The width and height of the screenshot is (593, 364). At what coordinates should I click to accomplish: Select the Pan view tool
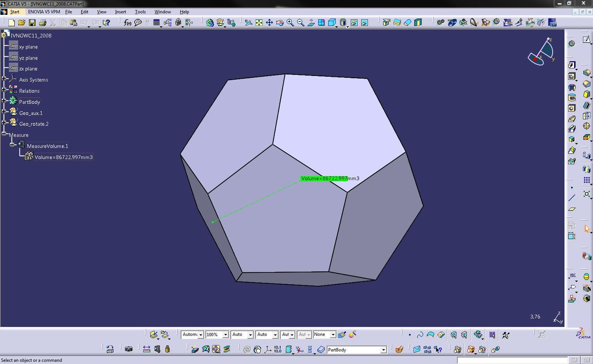click(x=269, y=22)
